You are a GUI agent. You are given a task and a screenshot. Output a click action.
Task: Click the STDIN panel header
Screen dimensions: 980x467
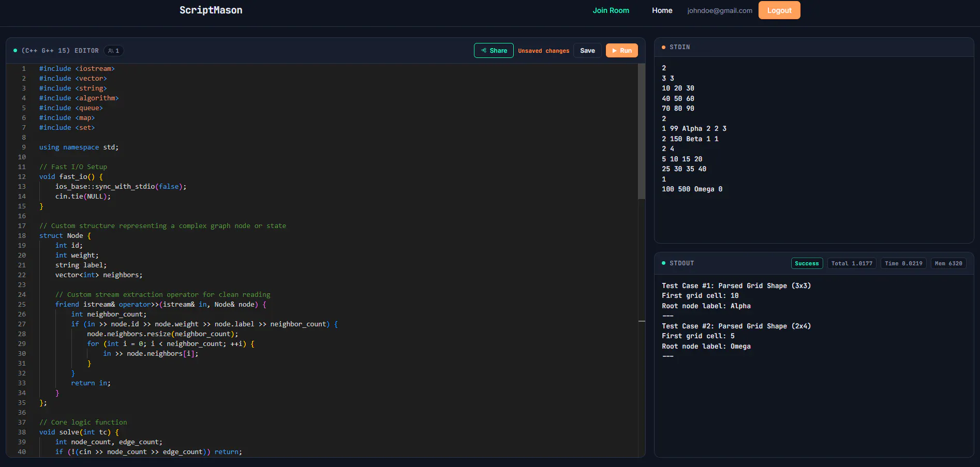coord(814,47)
